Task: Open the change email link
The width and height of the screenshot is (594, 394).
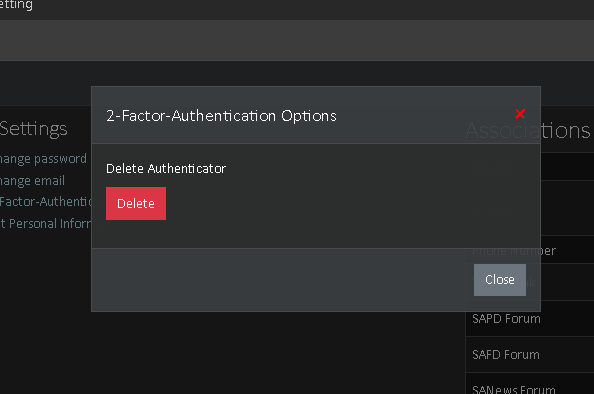Action: coord(32,181)
